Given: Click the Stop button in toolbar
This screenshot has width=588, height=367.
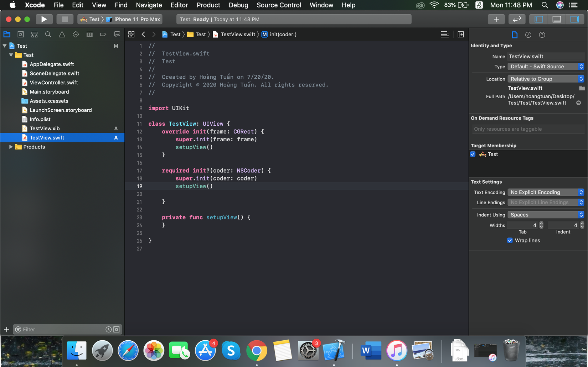Looking at the screenshot, I should click(65, 19).
